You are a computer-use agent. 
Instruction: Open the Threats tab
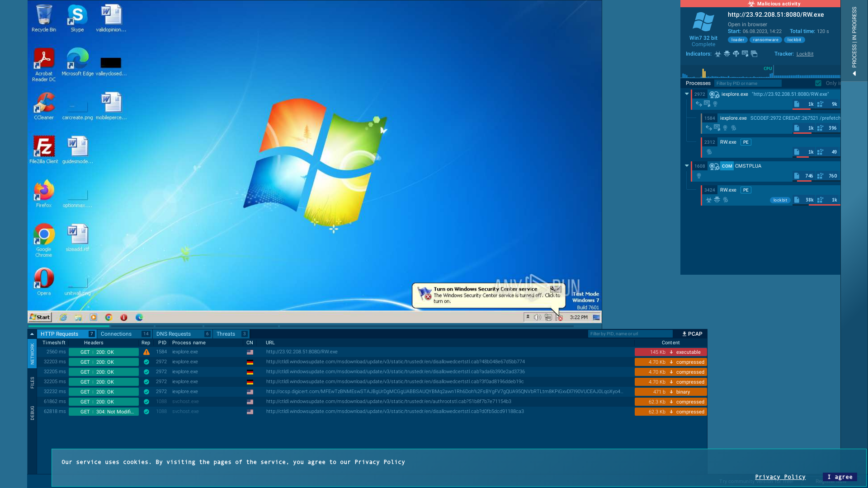point(231,334)
